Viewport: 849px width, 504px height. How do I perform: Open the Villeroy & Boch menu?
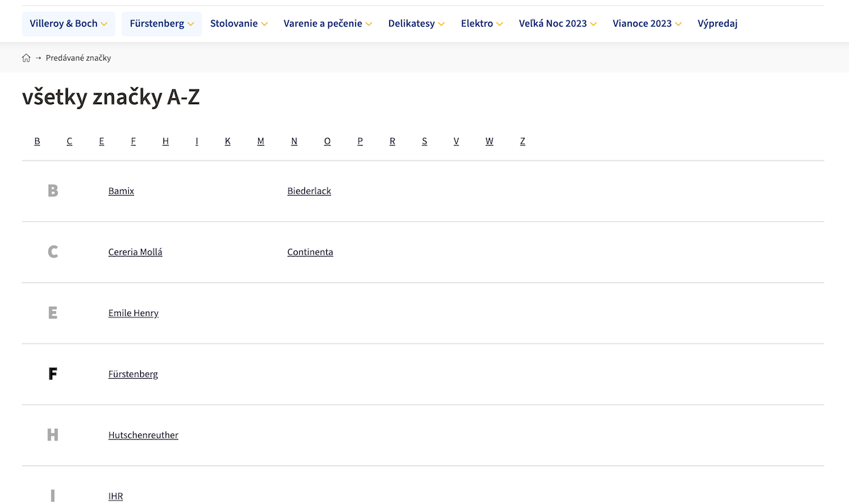[69, 23]
